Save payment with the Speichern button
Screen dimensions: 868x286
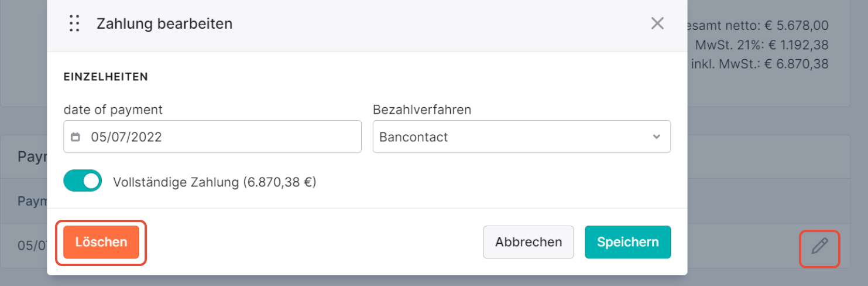[627, 242]
